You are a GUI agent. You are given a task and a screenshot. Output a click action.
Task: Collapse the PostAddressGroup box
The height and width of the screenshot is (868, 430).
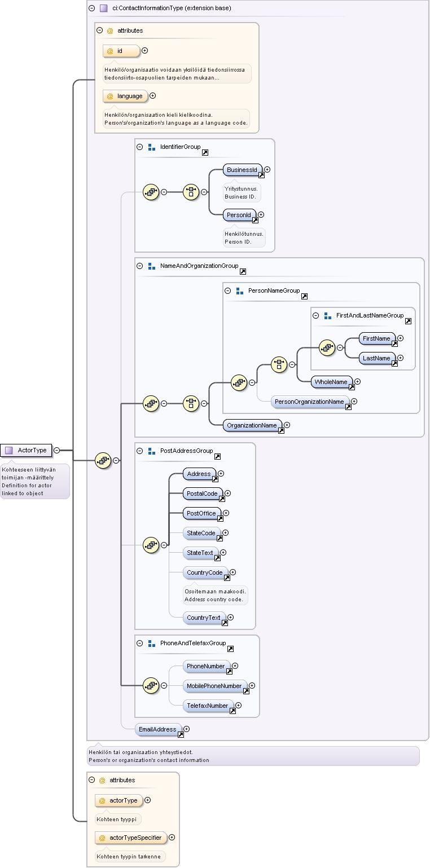(139, 451)
